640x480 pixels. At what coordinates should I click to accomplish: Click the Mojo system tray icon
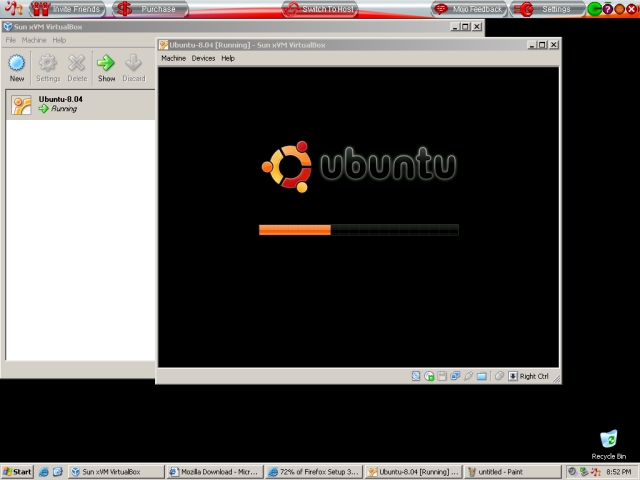coord(596,472)
